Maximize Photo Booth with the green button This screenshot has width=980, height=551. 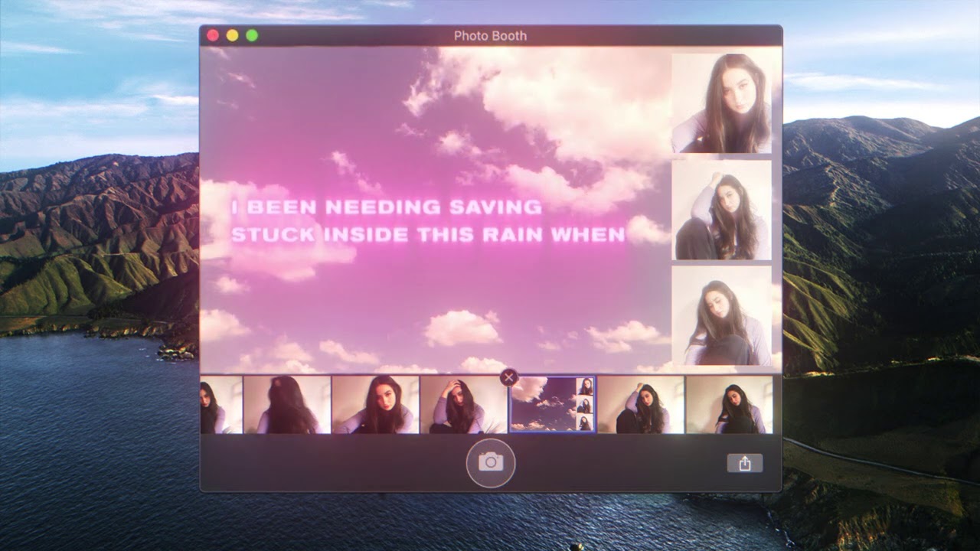(x=252, y=35)
